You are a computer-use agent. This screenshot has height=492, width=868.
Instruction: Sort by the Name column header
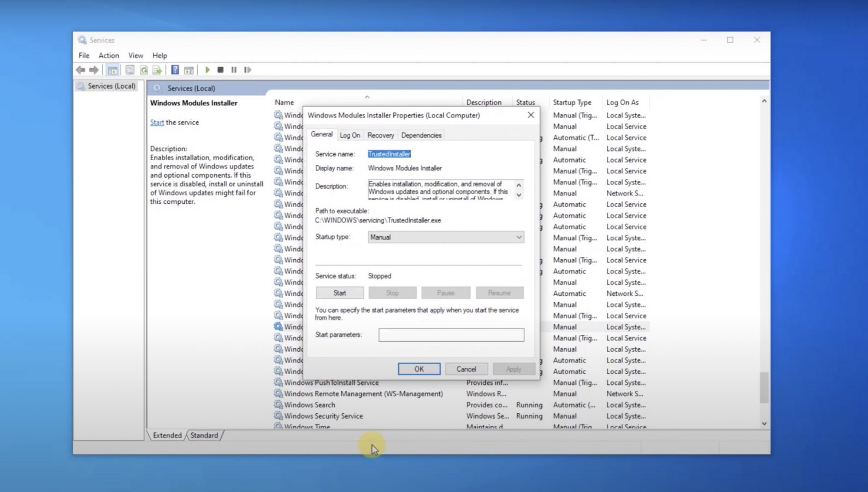pos(284,102)
